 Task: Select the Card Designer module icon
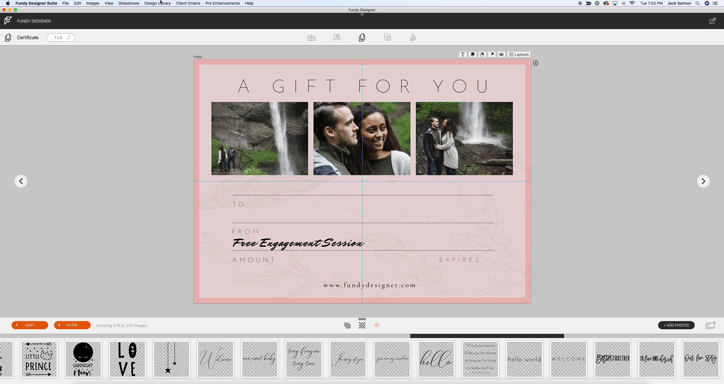[362, 37]
